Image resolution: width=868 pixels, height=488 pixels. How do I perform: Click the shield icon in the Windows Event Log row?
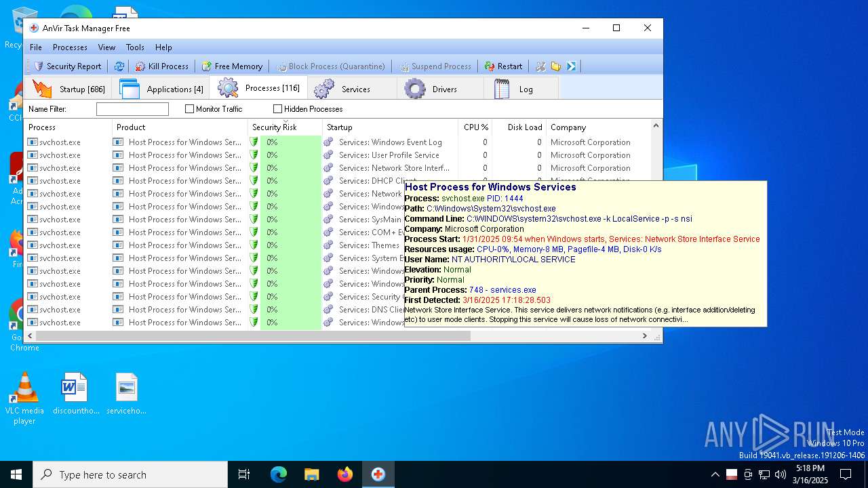point(254,142)
